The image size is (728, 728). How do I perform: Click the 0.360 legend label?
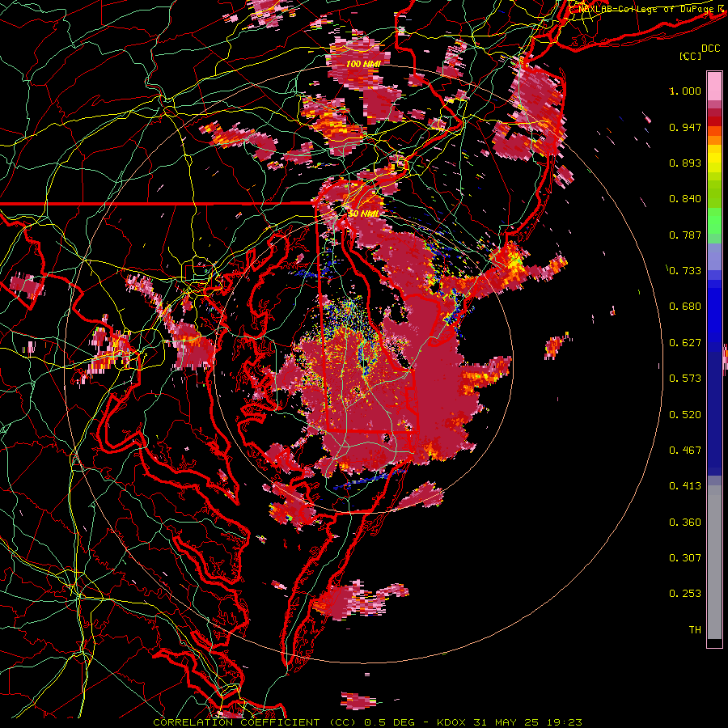pyautogui.click(x=685, y=523)
